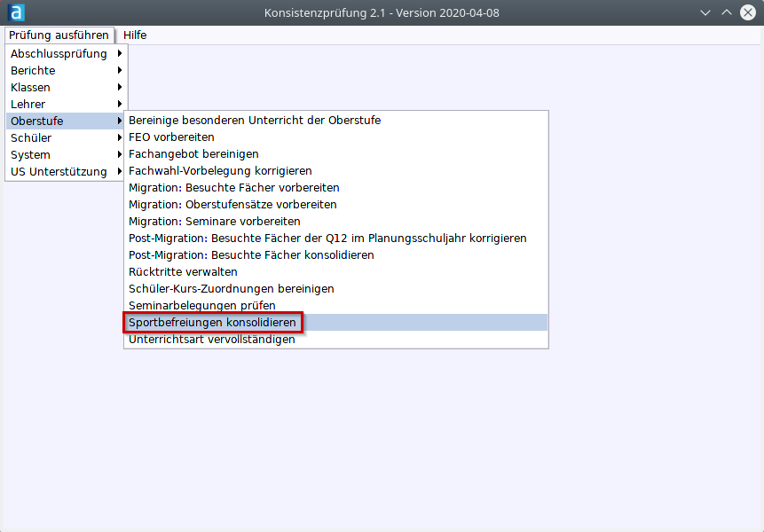The width and height of the screenshot is (764, 532).
Task: Expand the Klassen submenu
Action: tap(66, 88)
